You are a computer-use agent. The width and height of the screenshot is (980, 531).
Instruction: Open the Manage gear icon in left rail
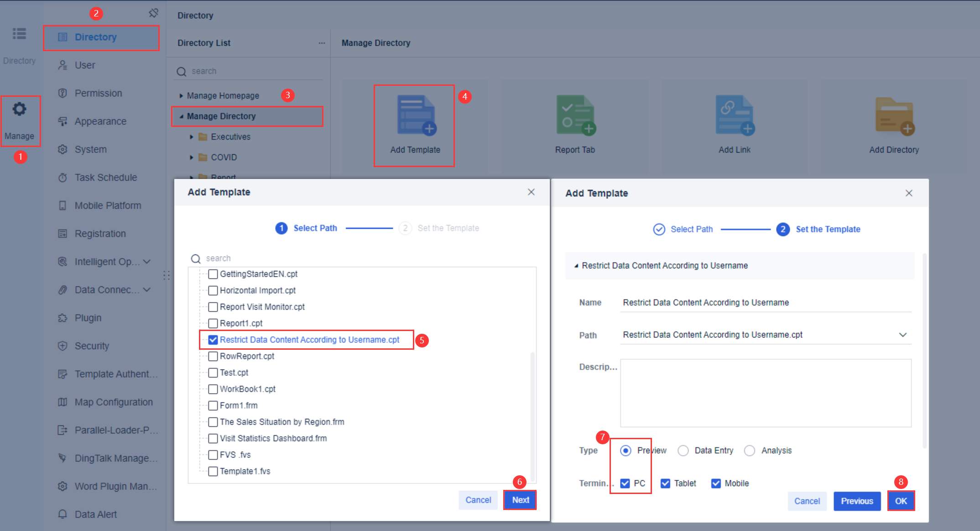pos(19,109)
